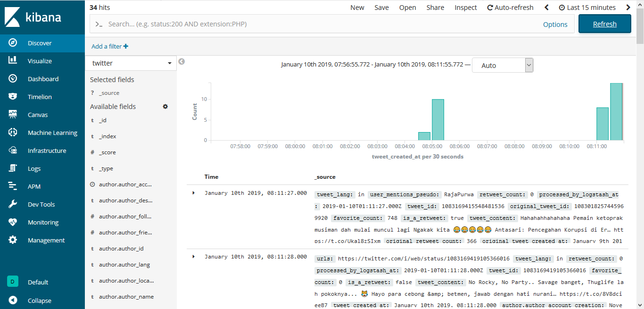644x309 pixels.
Task: Select Visualize in the side navigation
Action: coord(42,61)
